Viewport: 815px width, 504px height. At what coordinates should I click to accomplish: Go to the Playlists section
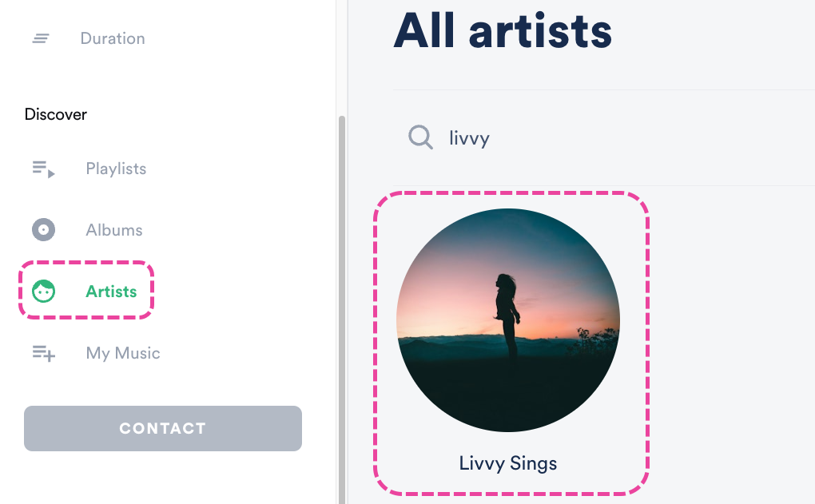116,169
